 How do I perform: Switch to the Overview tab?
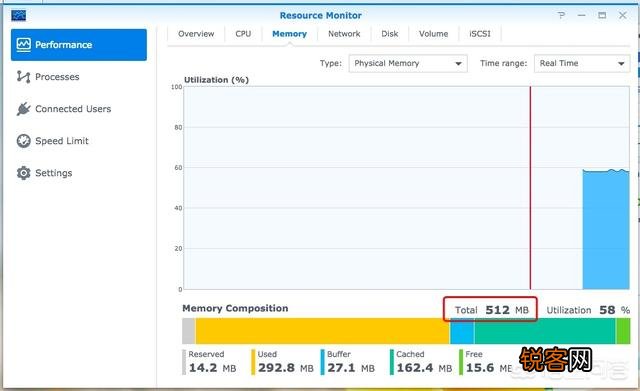coord(196,34)
